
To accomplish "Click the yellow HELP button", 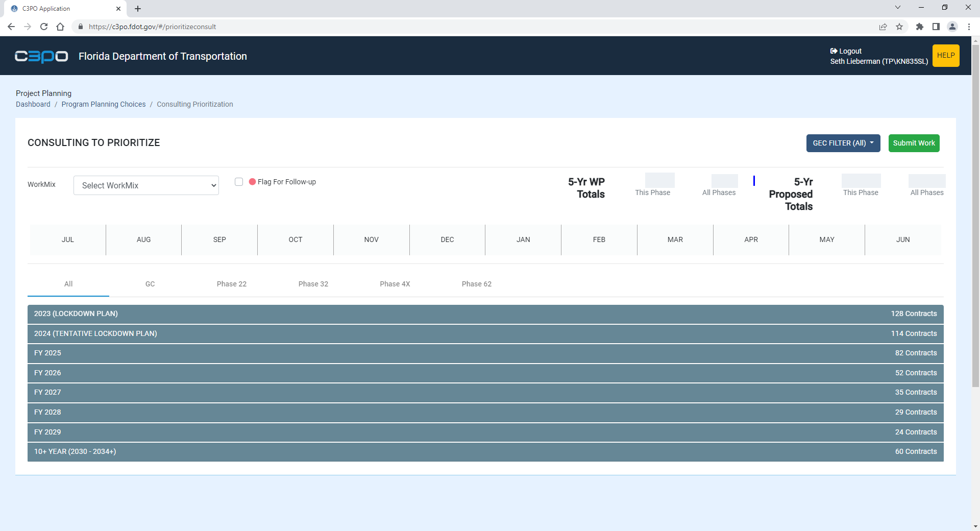I will [x=945, y=56].
